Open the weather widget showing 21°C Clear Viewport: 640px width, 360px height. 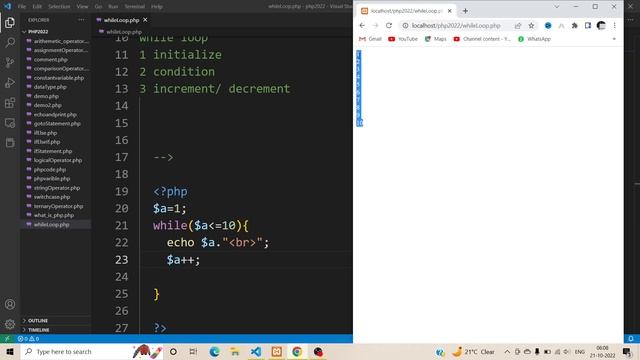pos(473,351)
